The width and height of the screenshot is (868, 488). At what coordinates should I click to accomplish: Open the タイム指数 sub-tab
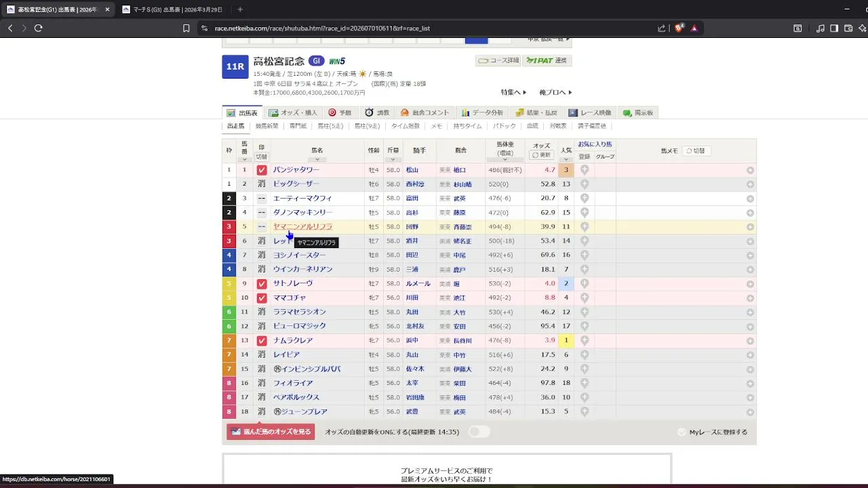[x=406, y=126]
